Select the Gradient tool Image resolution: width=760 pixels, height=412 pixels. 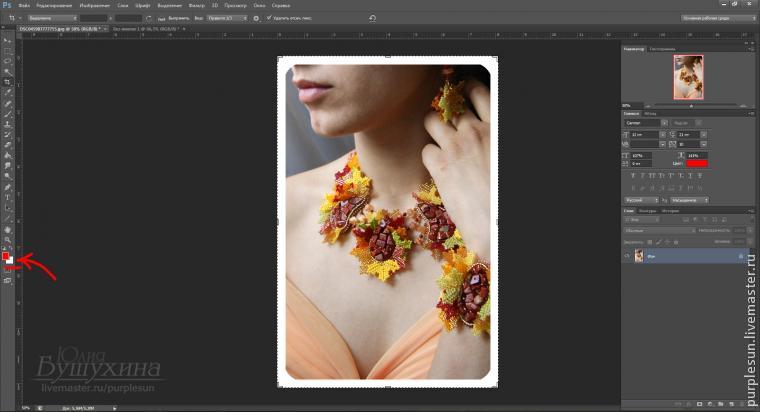tap(7, 156)
